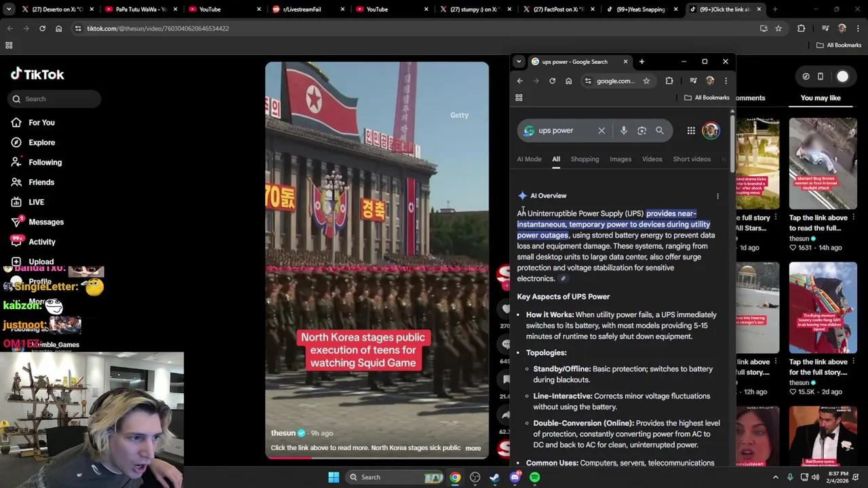Open Google Lens image search
The width and height of the screenshot is (868, 488).
click(642, 131)
